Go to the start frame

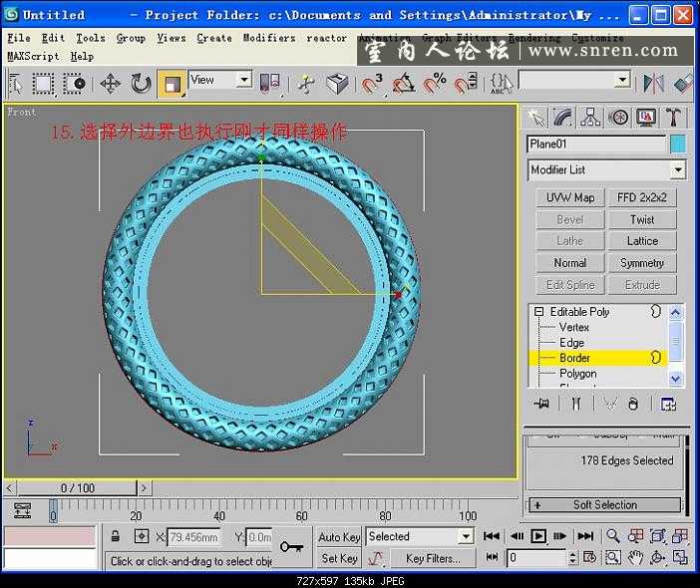pyautogui.click(x=492, y=536)
